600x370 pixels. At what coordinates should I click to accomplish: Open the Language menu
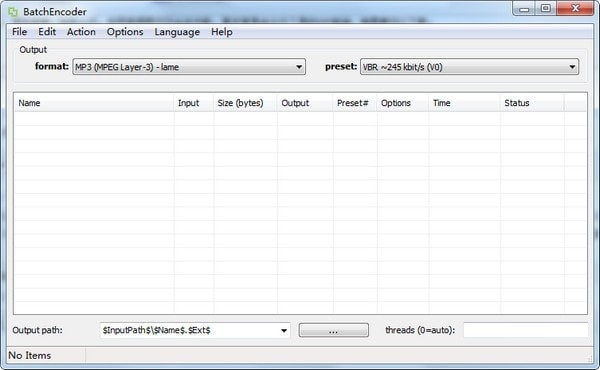(177, 32)
